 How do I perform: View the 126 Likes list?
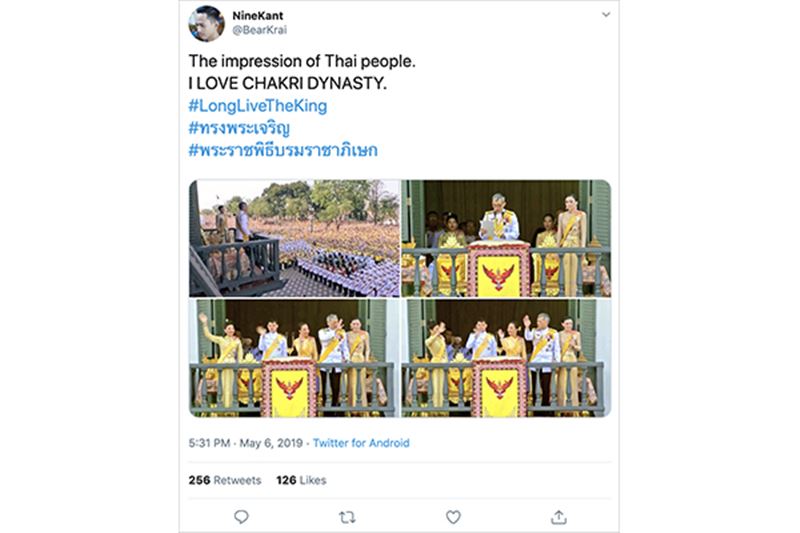(300, 480)
